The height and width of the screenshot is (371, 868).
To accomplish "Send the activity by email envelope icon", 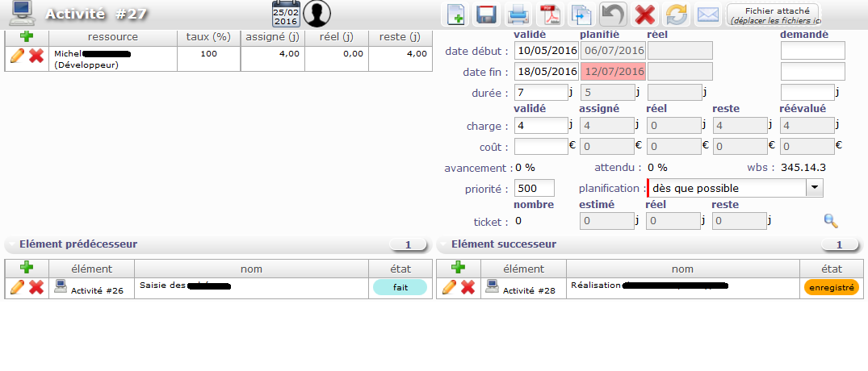I will pos(707,15).
